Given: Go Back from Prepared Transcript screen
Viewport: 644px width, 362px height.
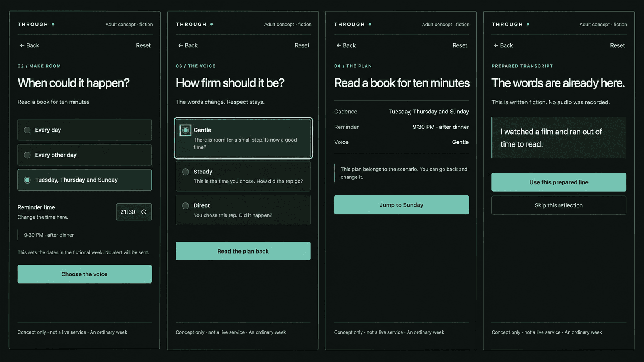Looking at the screenshot, I should tap(503, 45).
